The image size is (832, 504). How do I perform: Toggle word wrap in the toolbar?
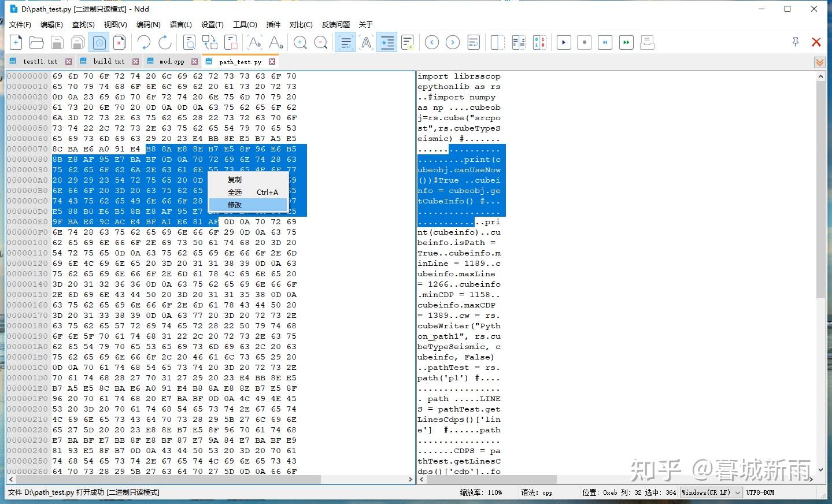coord(345,42)
